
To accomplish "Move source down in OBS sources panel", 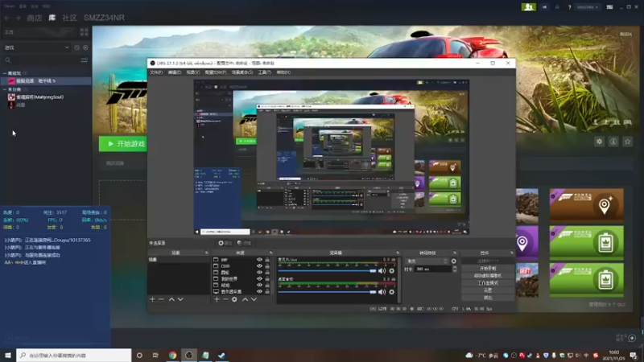I will tap(254, 299).
